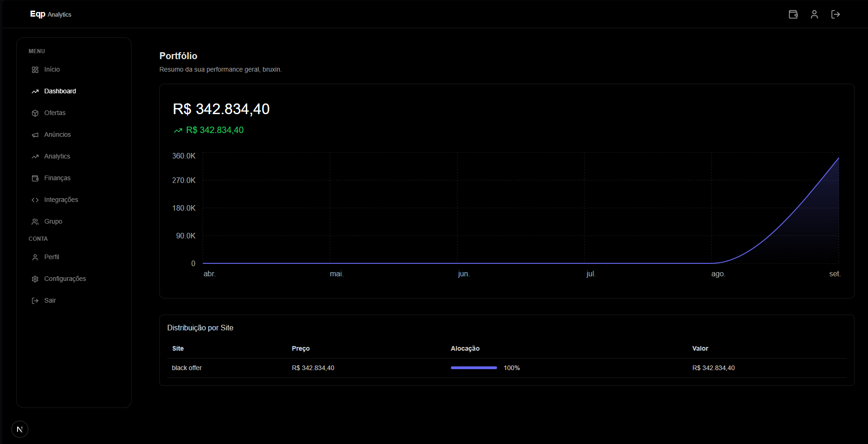Click the Início grid icon in sidebar

pyautogui.click(x=35, y=70)
